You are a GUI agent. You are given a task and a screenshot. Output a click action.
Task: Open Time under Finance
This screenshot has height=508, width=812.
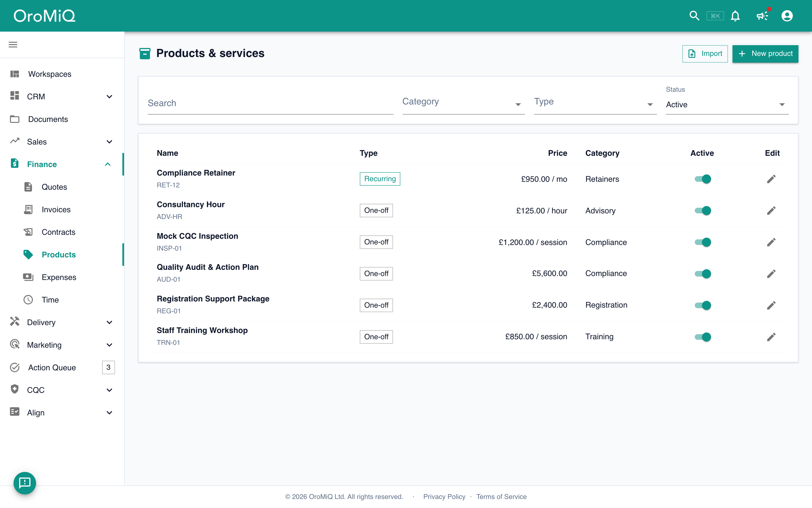coord(62,300)
